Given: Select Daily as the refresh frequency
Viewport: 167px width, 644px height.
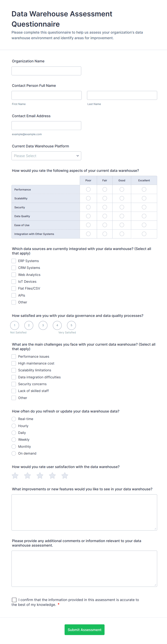Looking at the screenshot, I should (14, 432).
